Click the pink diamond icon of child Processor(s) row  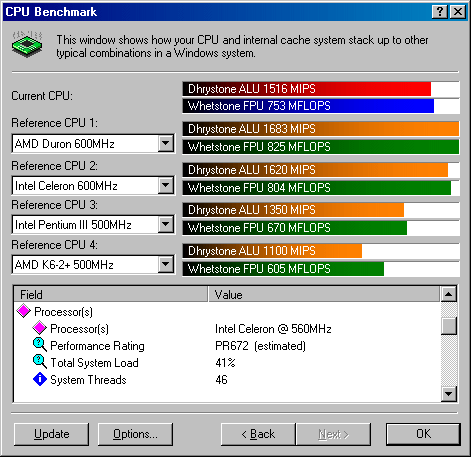39,328
